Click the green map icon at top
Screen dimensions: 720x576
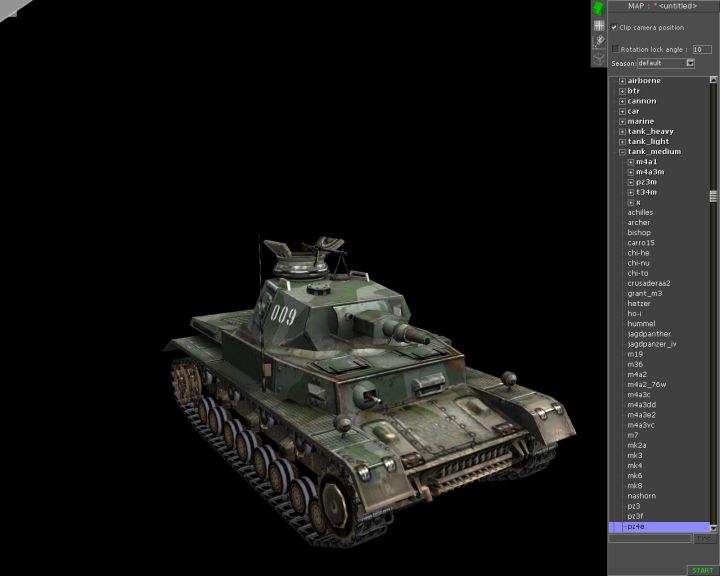coord(599,8)
